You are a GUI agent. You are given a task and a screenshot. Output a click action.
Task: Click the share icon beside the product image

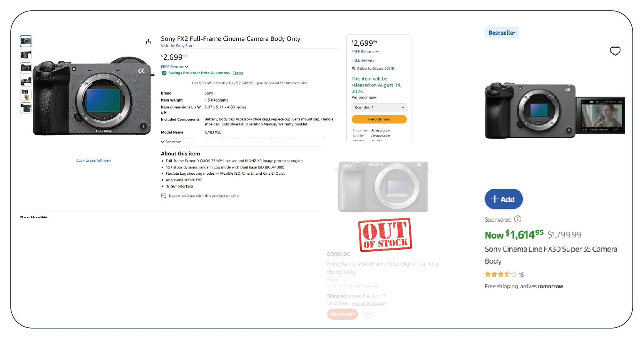148,42
